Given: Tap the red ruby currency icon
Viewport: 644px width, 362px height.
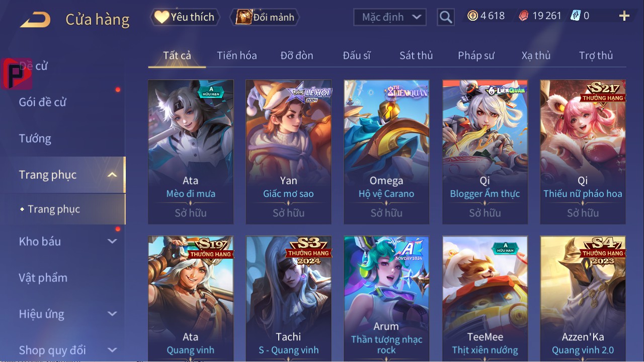Looking at the screenshot, I should point(523,16).
